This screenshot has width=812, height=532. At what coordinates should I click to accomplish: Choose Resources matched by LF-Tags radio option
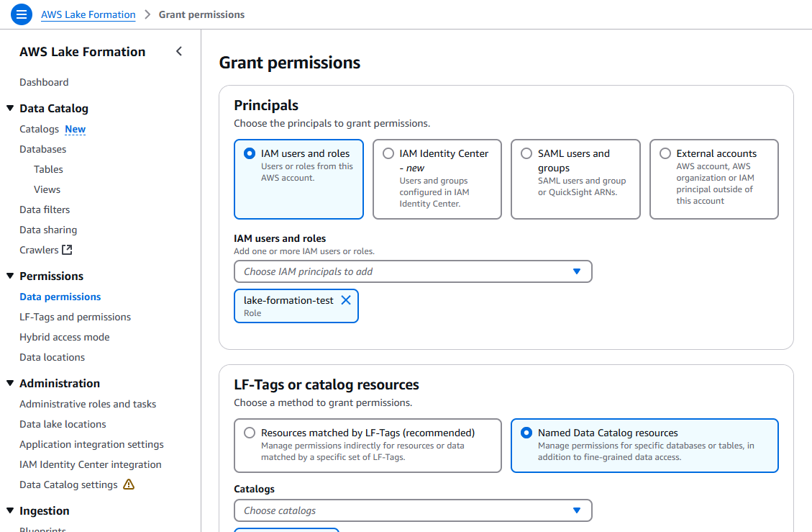[x=250, y=433]
